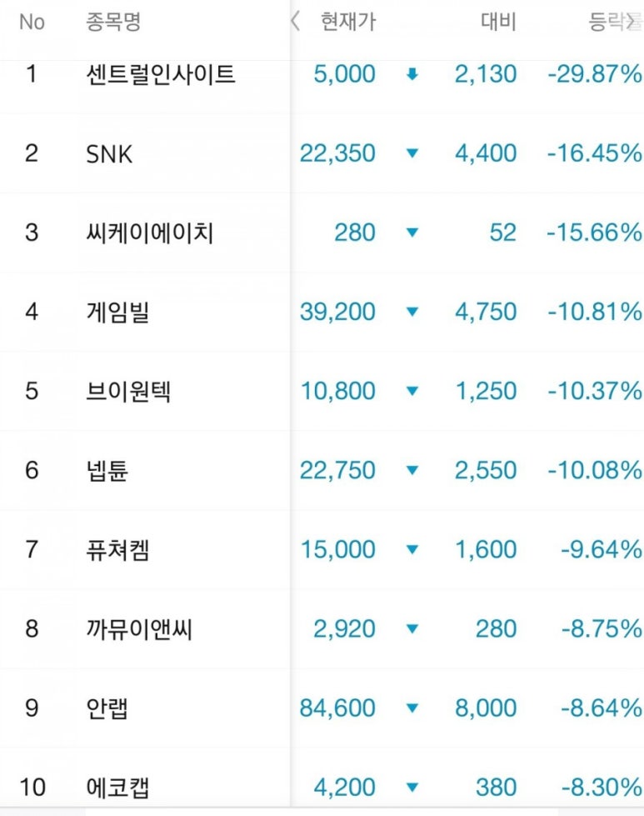Open stock SNK details

(109, 154)
